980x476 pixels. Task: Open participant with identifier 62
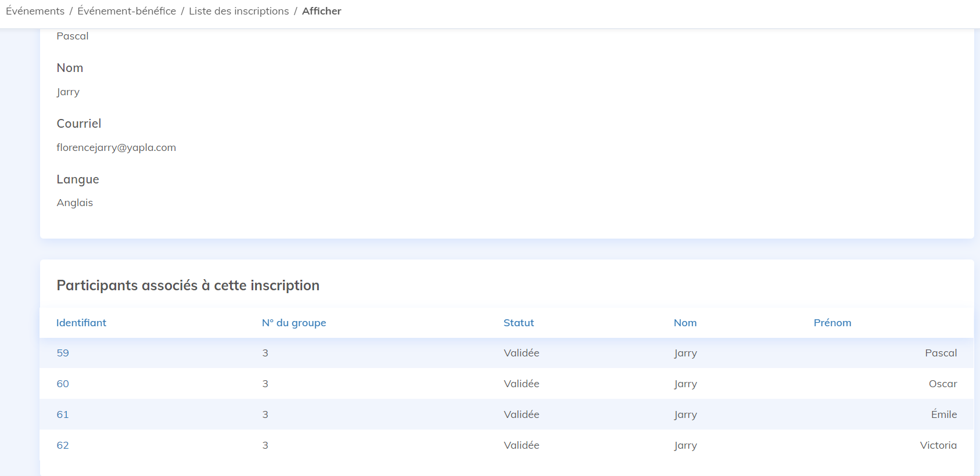63,445
